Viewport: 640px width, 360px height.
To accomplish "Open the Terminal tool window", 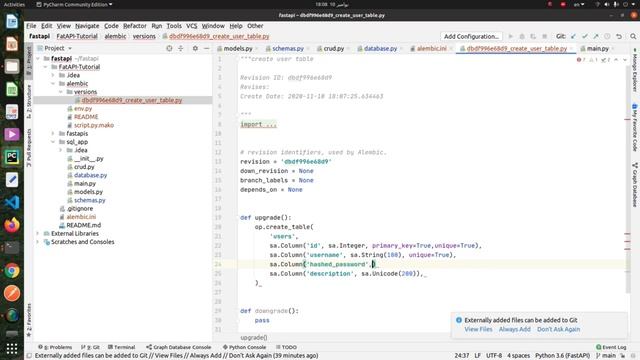I will tap(121, 347).
